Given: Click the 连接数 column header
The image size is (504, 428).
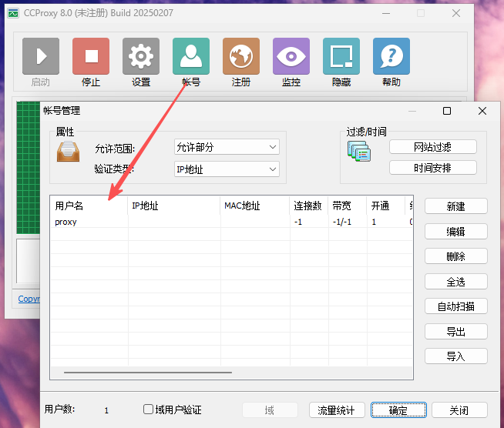Looking at the screenshot, I should point(308,206).
